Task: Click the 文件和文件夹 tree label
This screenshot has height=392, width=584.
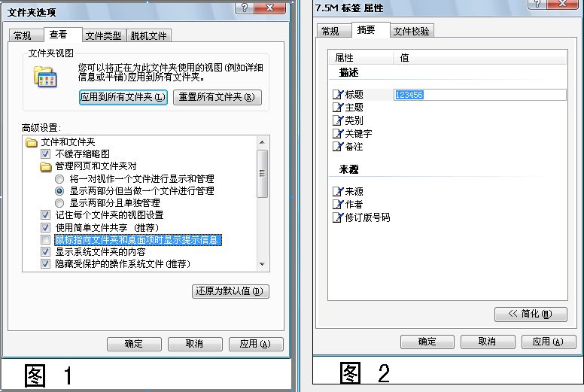Action: click(x=68, y=142)
